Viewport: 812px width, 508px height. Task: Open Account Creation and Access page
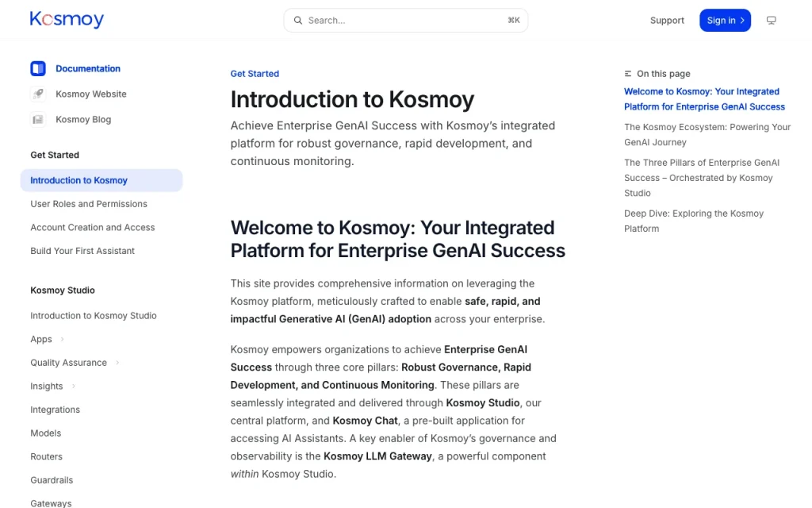coord(92,227)
